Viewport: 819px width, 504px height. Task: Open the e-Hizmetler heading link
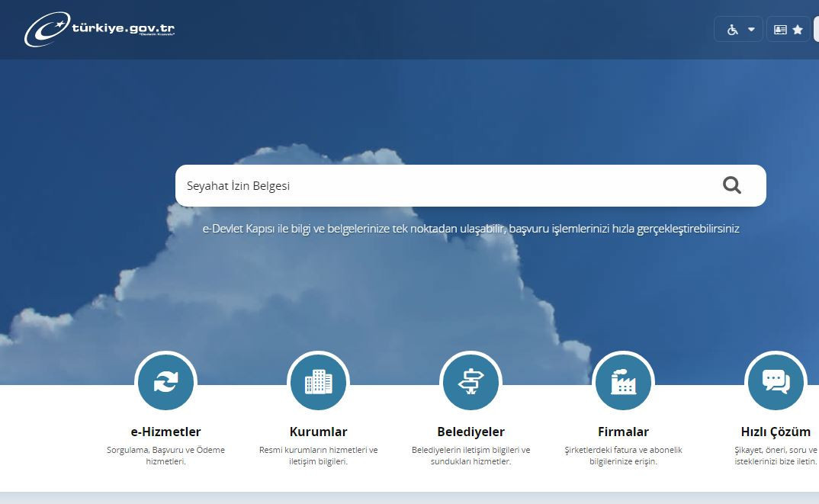tap(165, 432)
